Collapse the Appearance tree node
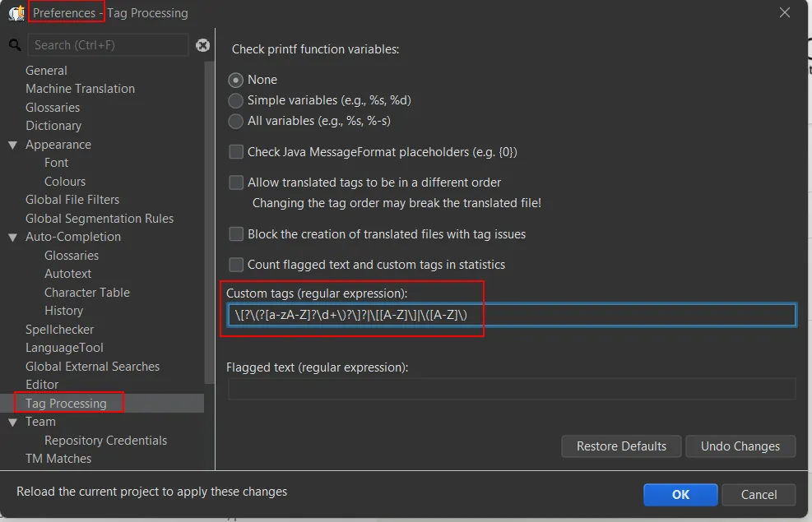812x522 pixels. point(12,145)
